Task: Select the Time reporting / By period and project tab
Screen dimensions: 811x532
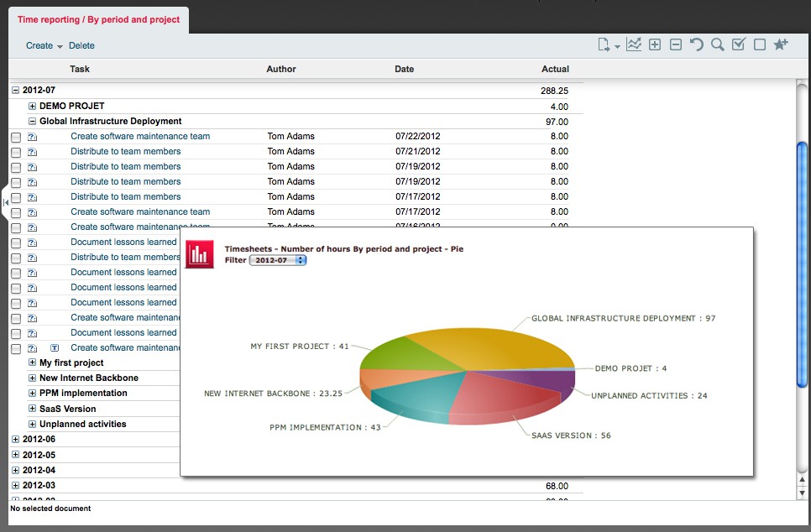Action: (x=98, y=19)
